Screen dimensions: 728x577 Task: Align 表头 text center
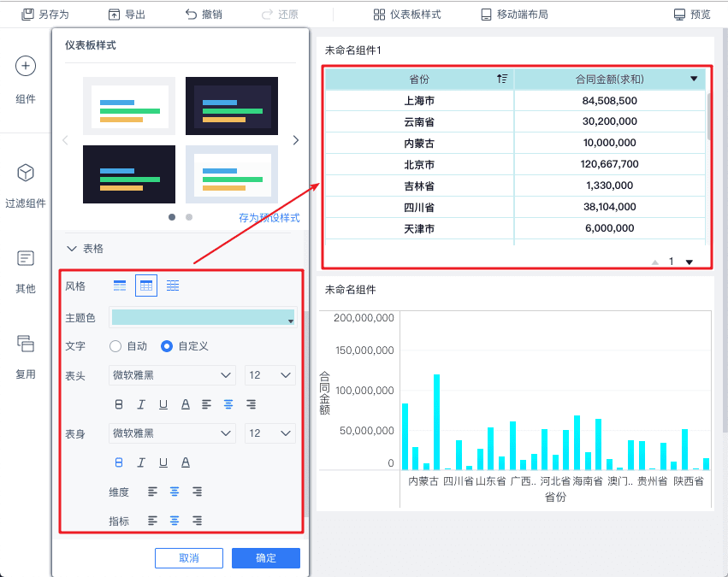[228, 404]
